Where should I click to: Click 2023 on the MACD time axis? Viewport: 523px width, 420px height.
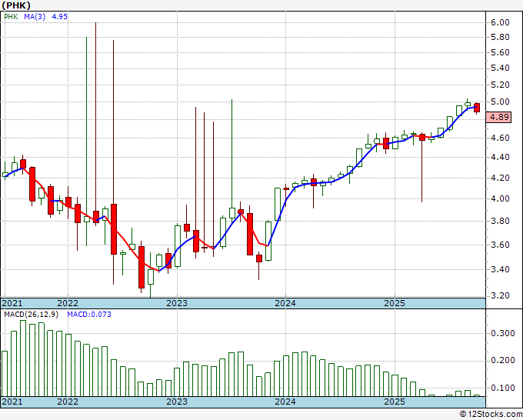(x=177, y=402)
